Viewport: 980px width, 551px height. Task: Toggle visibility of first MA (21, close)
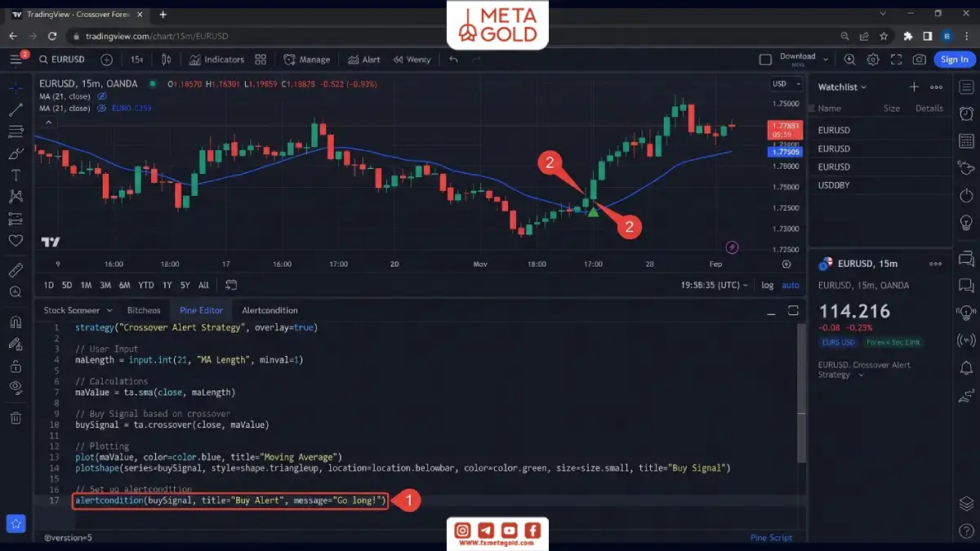[102, 96]
